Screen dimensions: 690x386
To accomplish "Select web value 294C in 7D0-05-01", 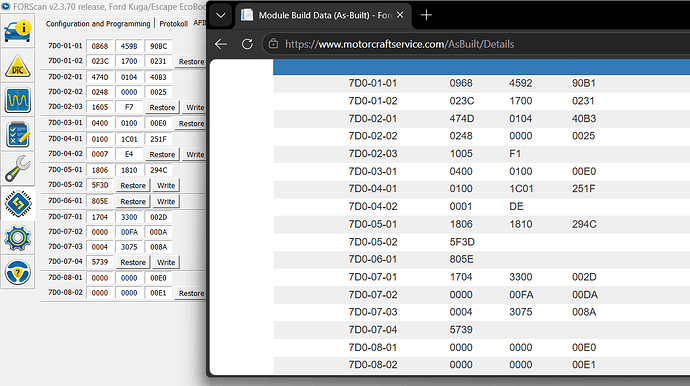I will coord(584,224).
